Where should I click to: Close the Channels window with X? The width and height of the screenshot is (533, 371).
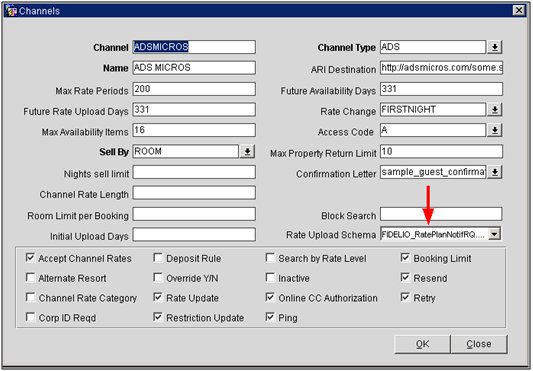click(x=519, y=11)
